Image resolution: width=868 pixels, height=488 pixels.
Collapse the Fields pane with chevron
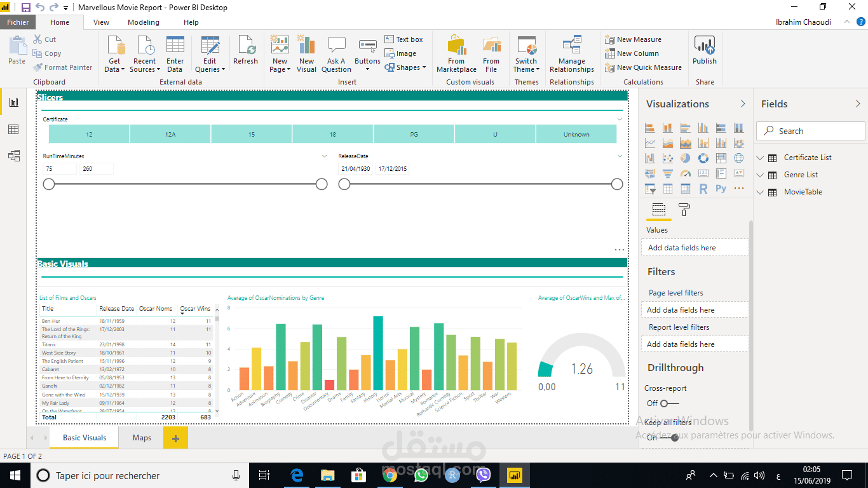tap(858, 104)
